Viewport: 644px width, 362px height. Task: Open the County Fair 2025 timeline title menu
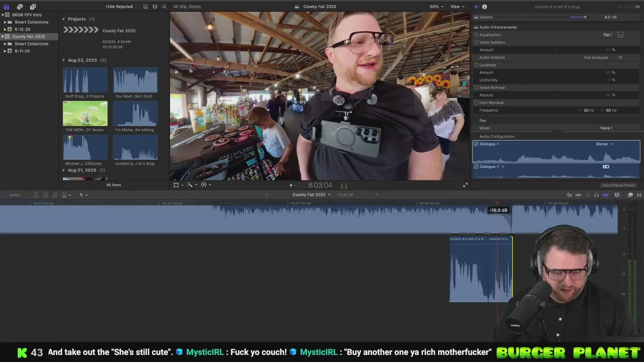(x=311, y=195)
